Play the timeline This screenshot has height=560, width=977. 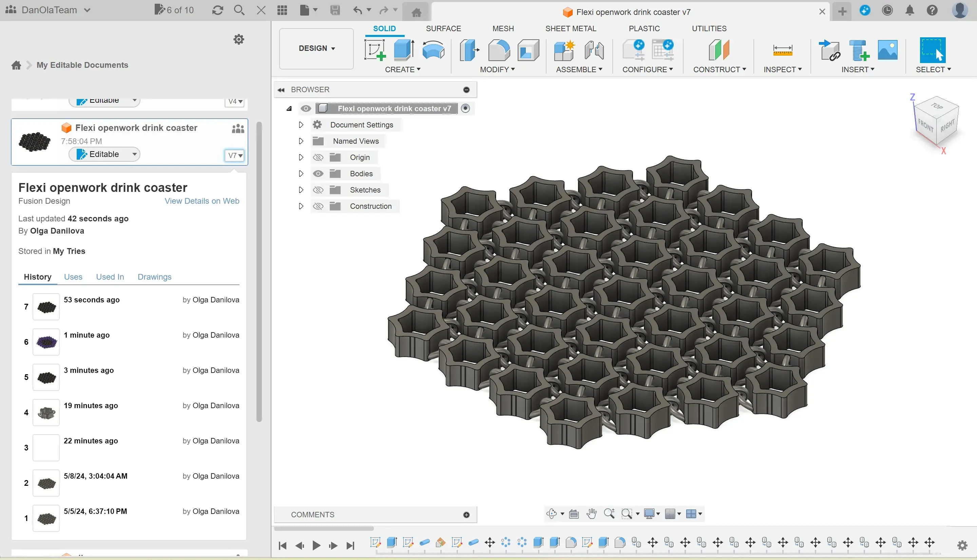click(x=316, y=545)
